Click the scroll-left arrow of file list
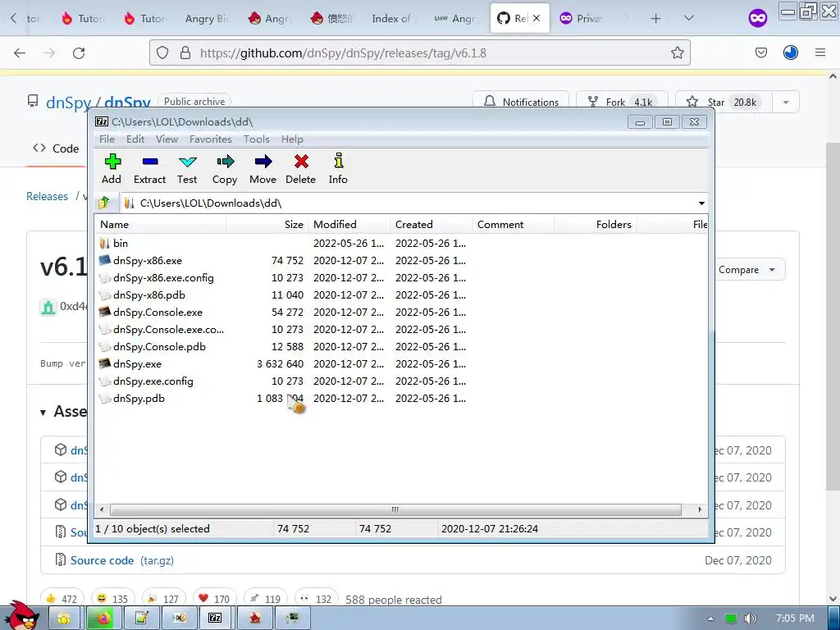The height and width of the screenshot is (630, 840). click(x=102, y=509)
